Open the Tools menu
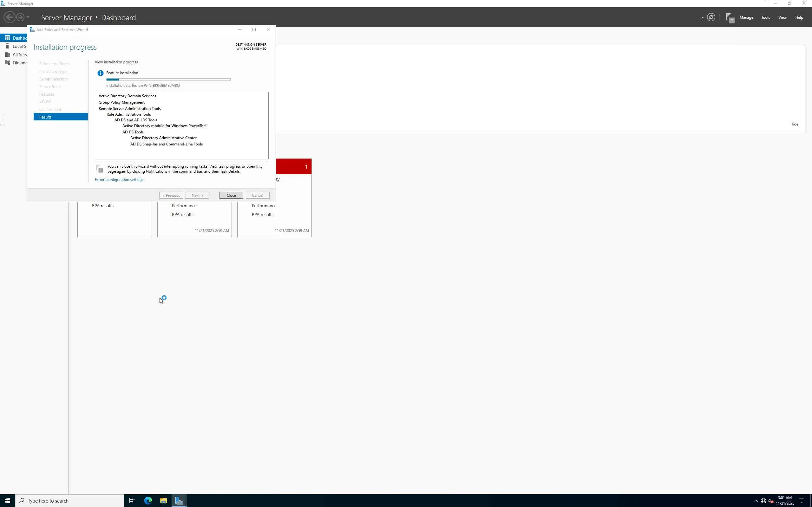The width and height of the screenshot is (812, 507). (765, 17)
